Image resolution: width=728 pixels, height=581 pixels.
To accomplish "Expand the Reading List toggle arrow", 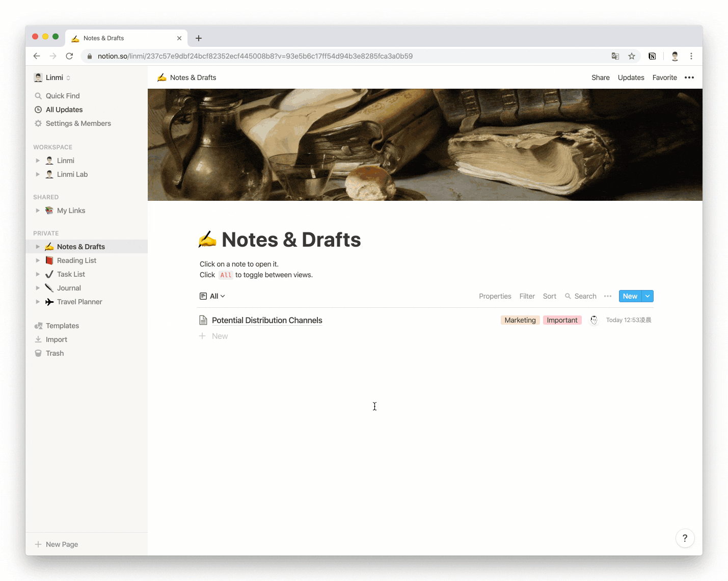I will [x=38, y=260].
